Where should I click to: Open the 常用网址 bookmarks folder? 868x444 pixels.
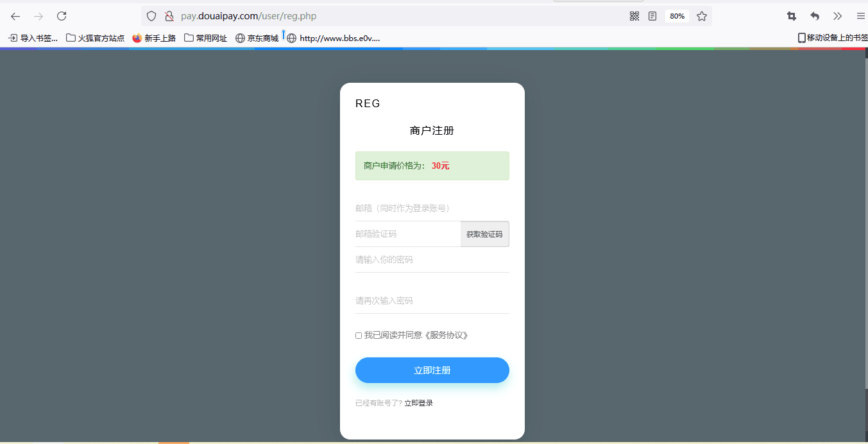pos(205,38)
